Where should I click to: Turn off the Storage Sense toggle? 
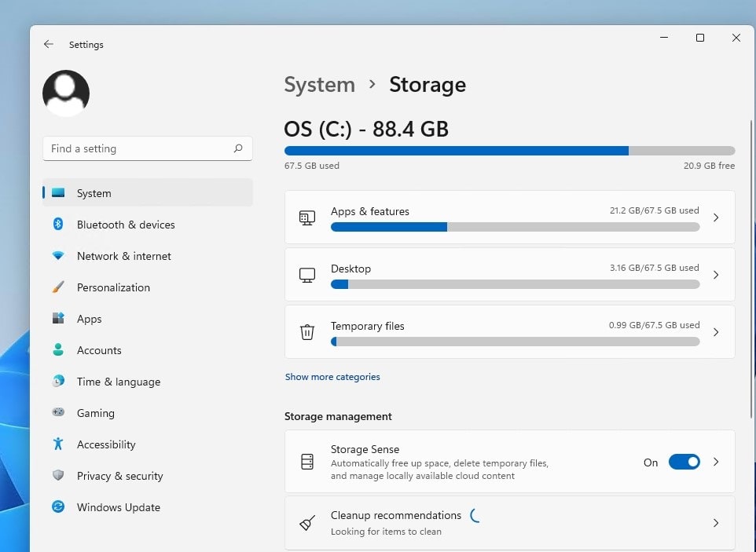click(684, 462)
